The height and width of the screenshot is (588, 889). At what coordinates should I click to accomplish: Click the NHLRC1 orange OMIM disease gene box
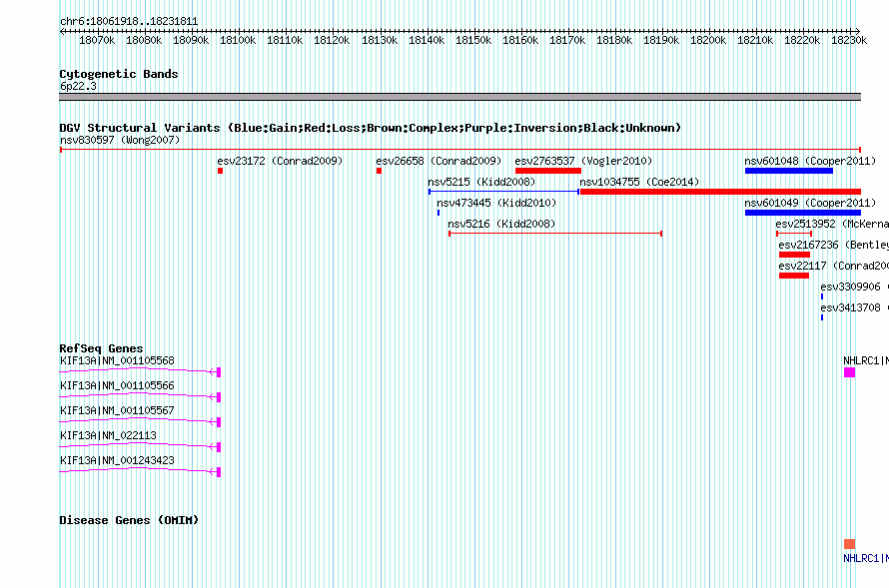[849, 544]
